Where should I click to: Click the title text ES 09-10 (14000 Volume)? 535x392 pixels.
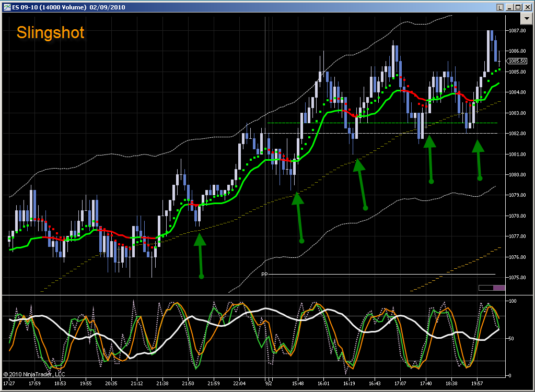tap(50, 7)
